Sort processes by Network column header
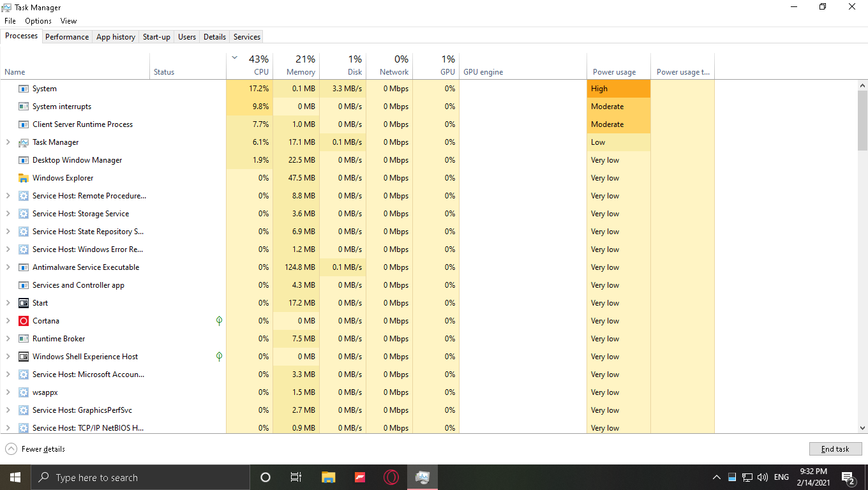Image resolution: width=868 pixels, height=490 pixels. 389,66
